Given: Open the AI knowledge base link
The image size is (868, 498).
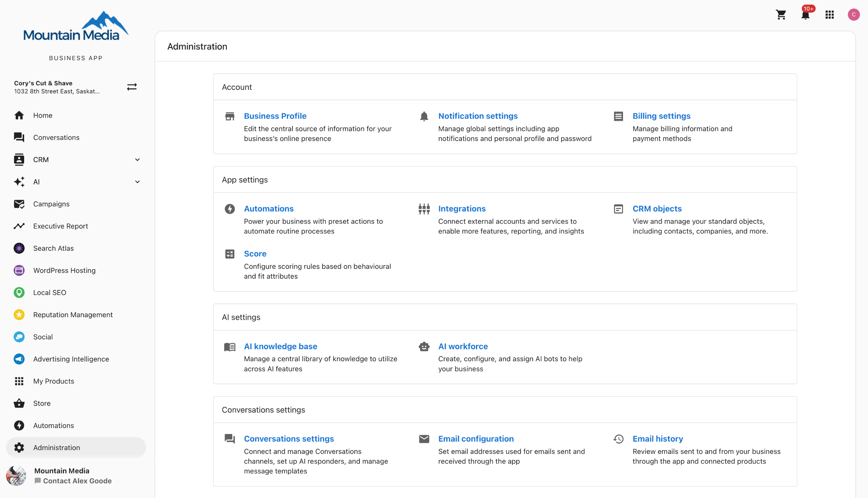Looking at the screenshot, I should pos(280,347).
